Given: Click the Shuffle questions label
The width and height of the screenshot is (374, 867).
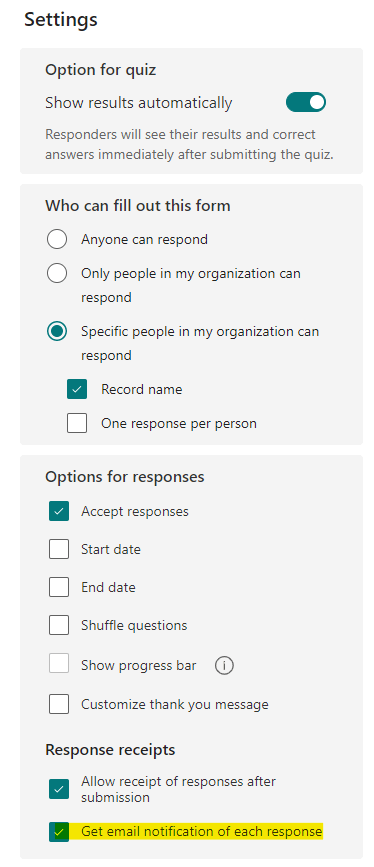Looking at the screenshot, I should pyautogui.click(x=134, y=625).
